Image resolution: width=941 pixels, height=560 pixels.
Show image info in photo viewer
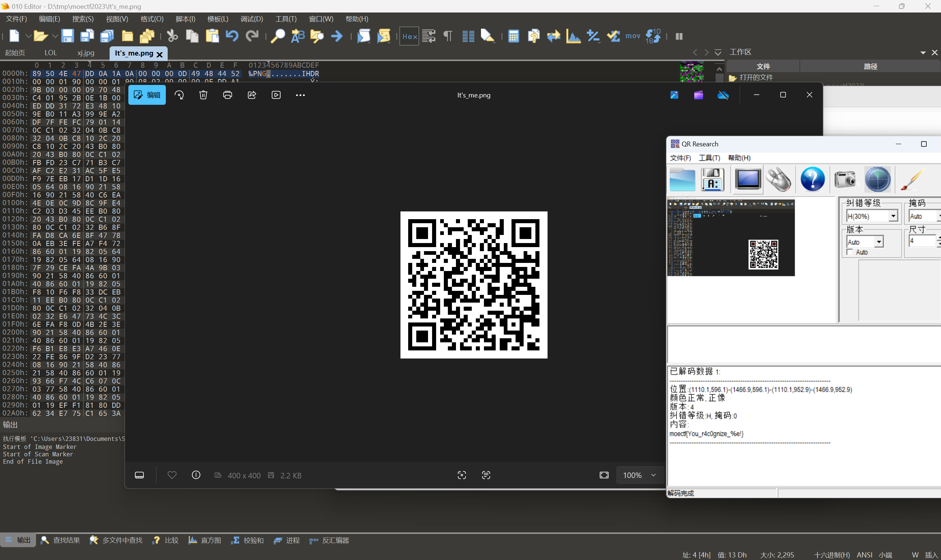[196, 475]
